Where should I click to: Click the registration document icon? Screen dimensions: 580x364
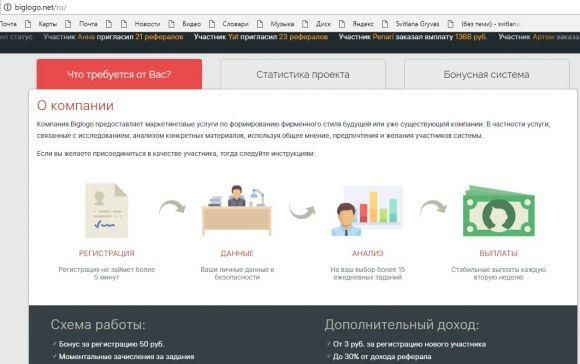click(x=107, y=211)
